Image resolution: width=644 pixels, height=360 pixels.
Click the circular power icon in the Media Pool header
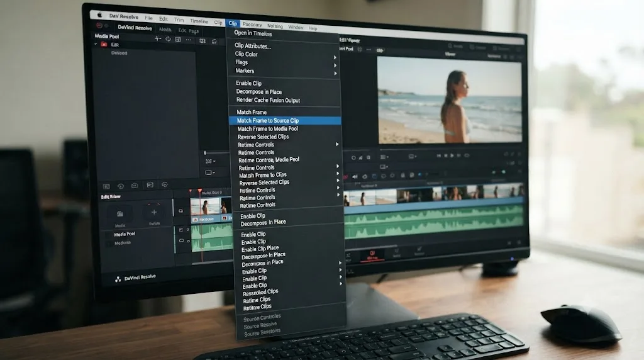(168, 39)
